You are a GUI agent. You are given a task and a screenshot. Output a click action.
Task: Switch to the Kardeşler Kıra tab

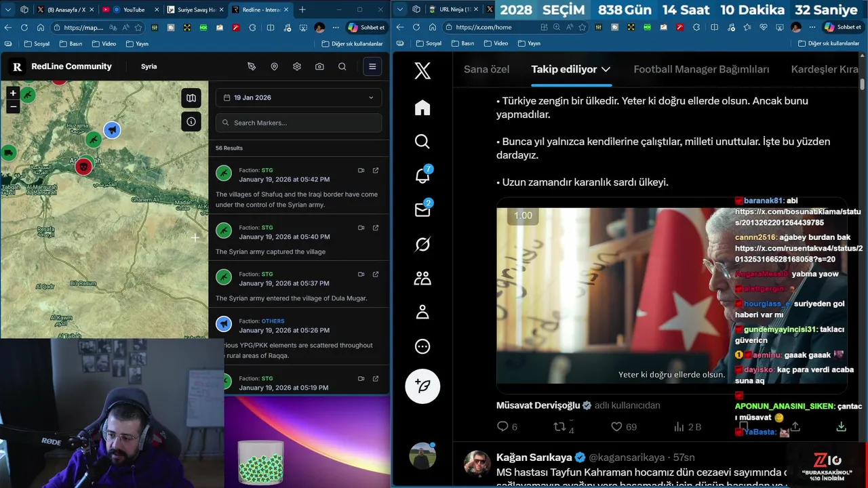click(x=825, y=69)
